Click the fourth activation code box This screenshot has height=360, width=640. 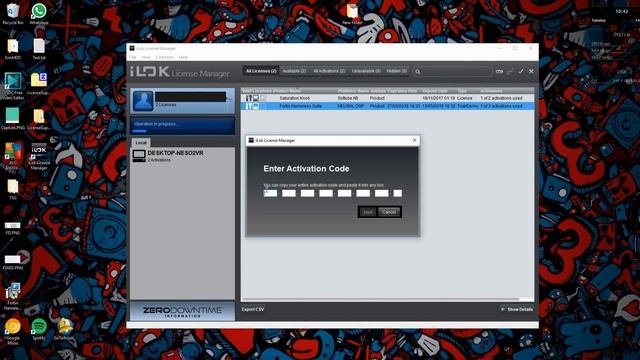(326, 193)
